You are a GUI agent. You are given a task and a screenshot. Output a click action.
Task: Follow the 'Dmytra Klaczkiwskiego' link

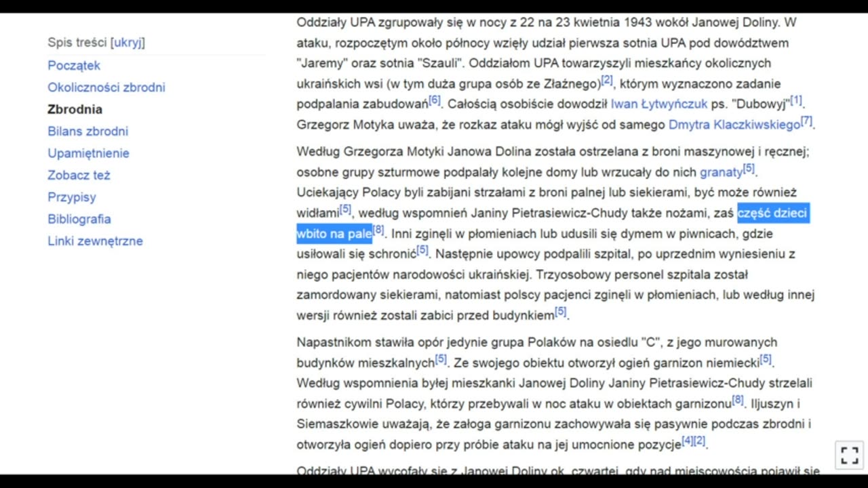click(x=734, y=125)
